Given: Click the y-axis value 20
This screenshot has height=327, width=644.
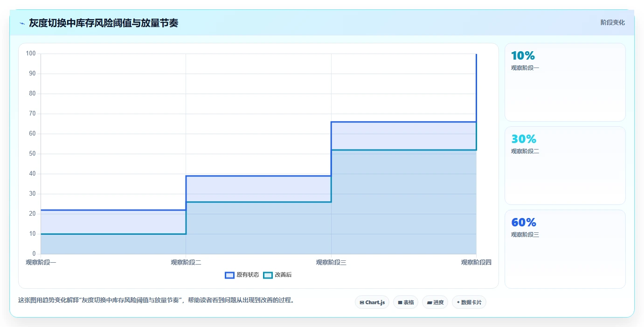Looking at the screenshot, I should click(32, 214).
